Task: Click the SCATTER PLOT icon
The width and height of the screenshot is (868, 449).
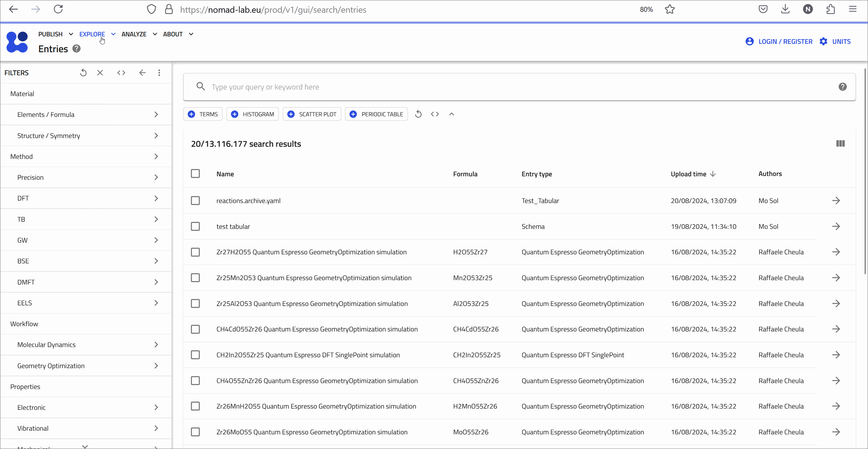Action: (291, 114)
